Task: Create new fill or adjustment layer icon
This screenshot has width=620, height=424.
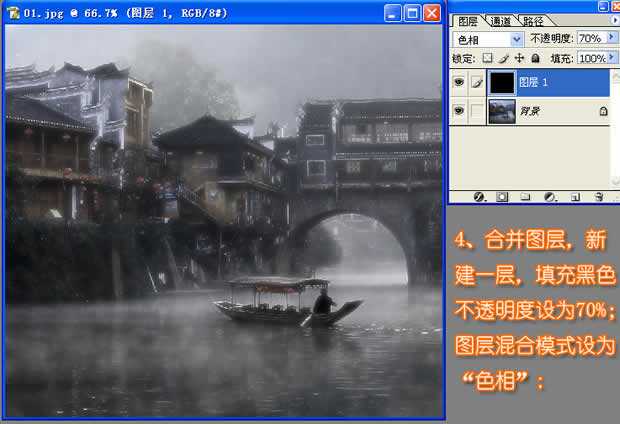Action: point(550,197)
